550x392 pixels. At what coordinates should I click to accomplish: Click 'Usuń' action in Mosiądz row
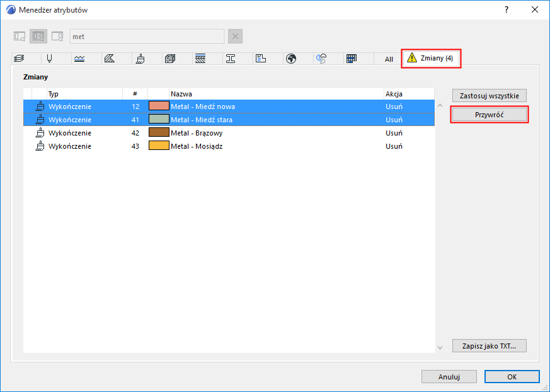pos(394,146)
